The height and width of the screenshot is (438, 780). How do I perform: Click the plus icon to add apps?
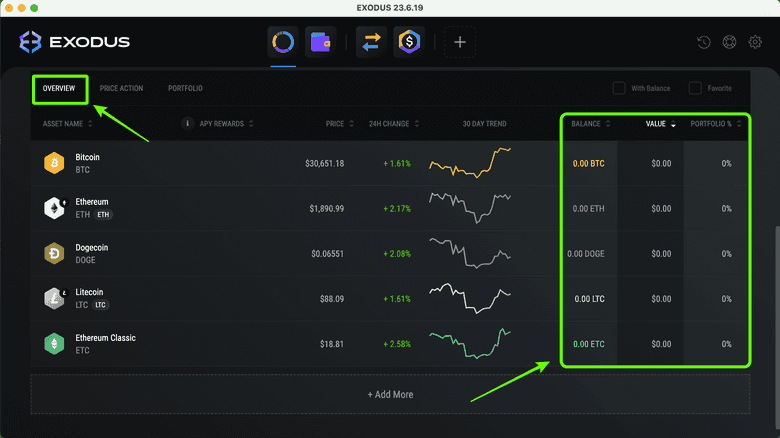460,42
